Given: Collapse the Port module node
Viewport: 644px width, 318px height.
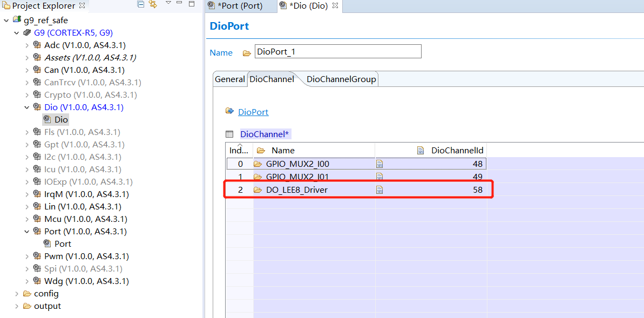Looking at the screenshot, I should [27, 231].
